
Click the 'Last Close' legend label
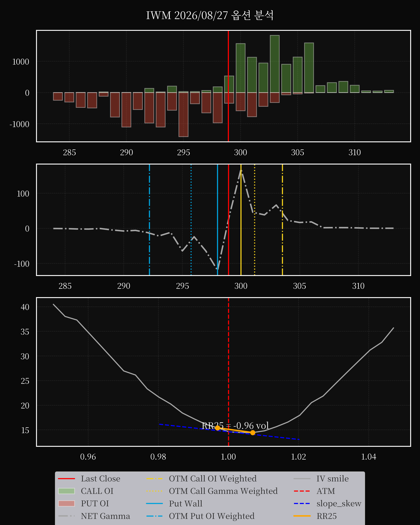click(x=101, y=479)
